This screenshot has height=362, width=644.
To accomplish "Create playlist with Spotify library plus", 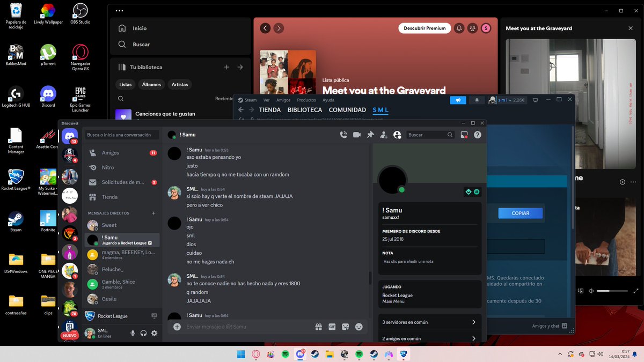I will coord(226,67).
